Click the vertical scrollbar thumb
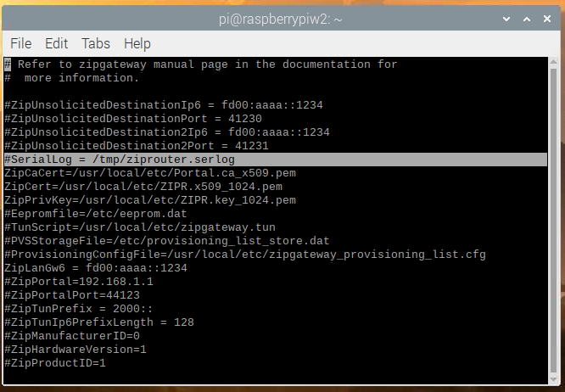Viewport: 565px width, 392px height. pyautogui.click(x=553, y=221)
